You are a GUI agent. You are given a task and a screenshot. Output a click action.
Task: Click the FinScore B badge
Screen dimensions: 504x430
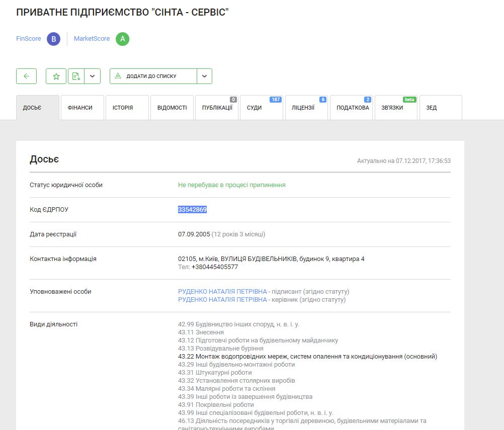[53, 39]
